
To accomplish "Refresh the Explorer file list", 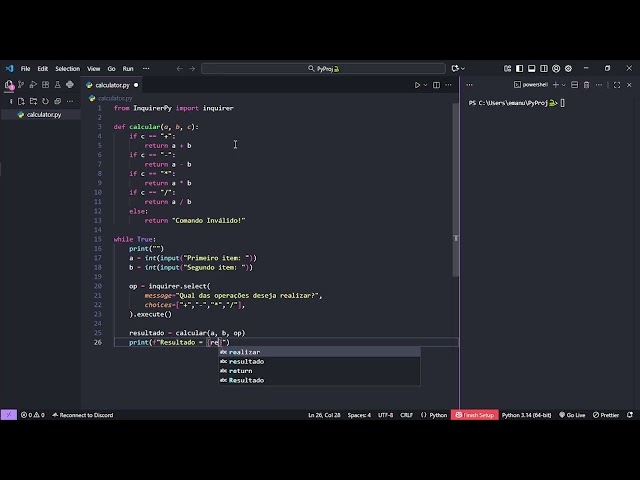I will tap(45, 101).
